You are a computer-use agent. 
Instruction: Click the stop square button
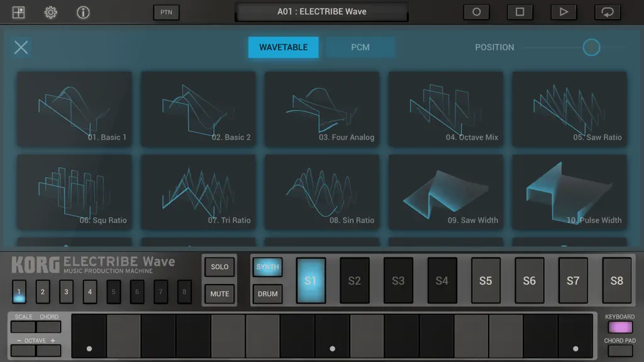pyautogui.click(x=520, y=12)
